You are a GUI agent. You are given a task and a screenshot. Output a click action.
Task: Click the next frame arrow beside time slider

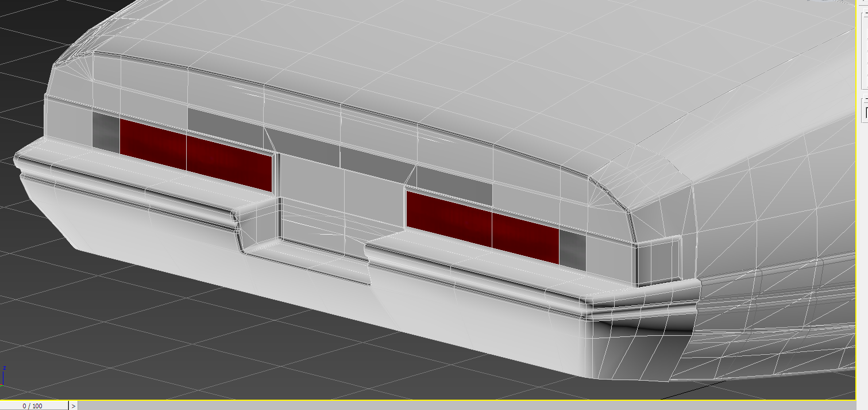[73, 406]
